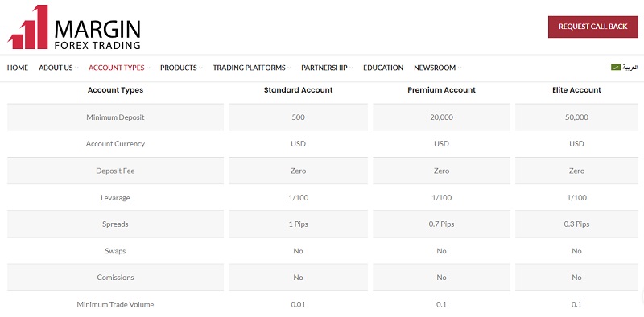
Task: Click Swaps No for Premium Account
Action: 441,251
